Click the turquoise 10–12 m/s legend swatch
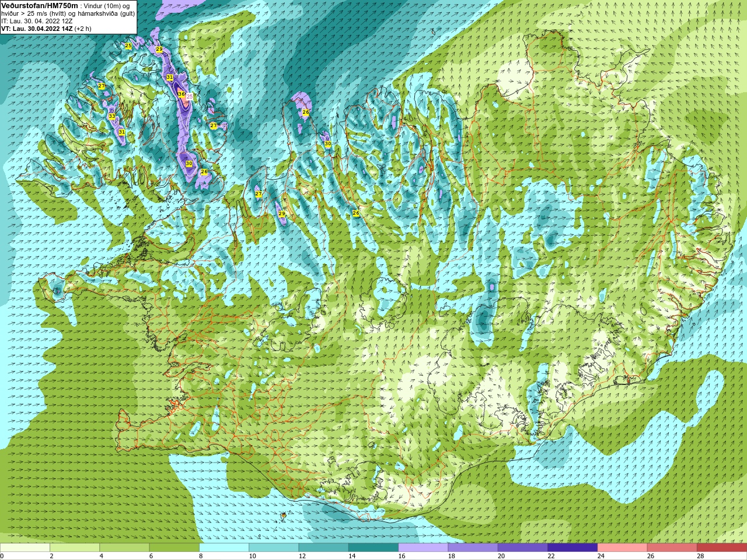 coord(274,548)
